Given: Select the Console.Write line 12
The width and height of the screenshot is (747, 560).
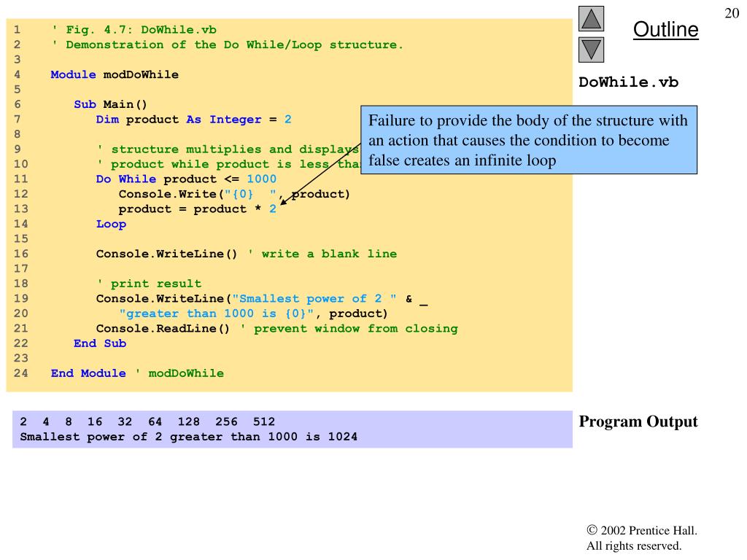Looking at the screenshot, I should point(234,194).
